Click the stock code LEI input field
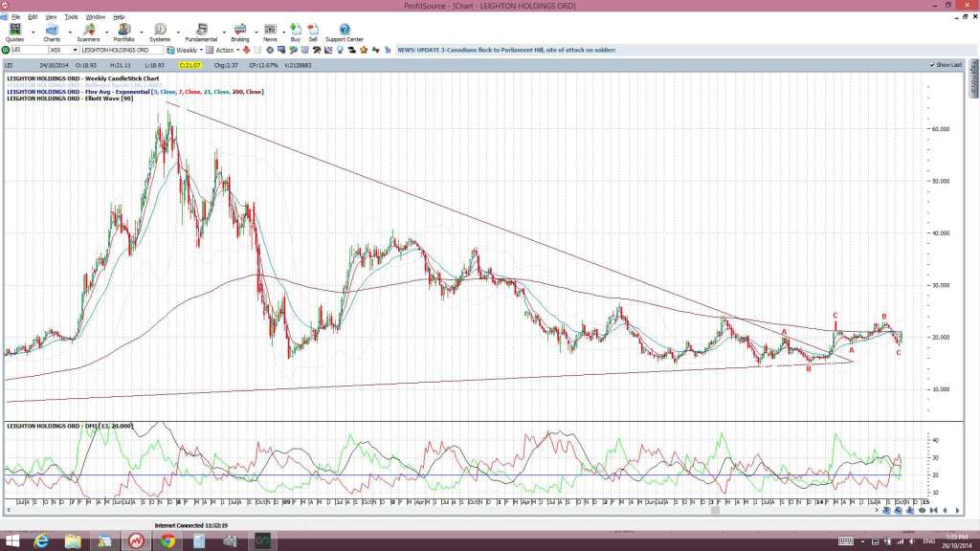The height and width of the screenshot is (551, 980). point(30,50)
